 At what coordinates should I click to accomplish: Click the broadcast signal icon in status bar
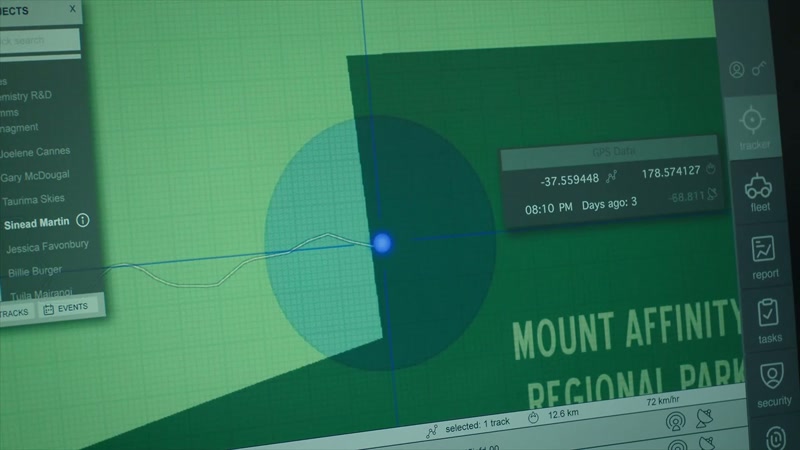675,422
